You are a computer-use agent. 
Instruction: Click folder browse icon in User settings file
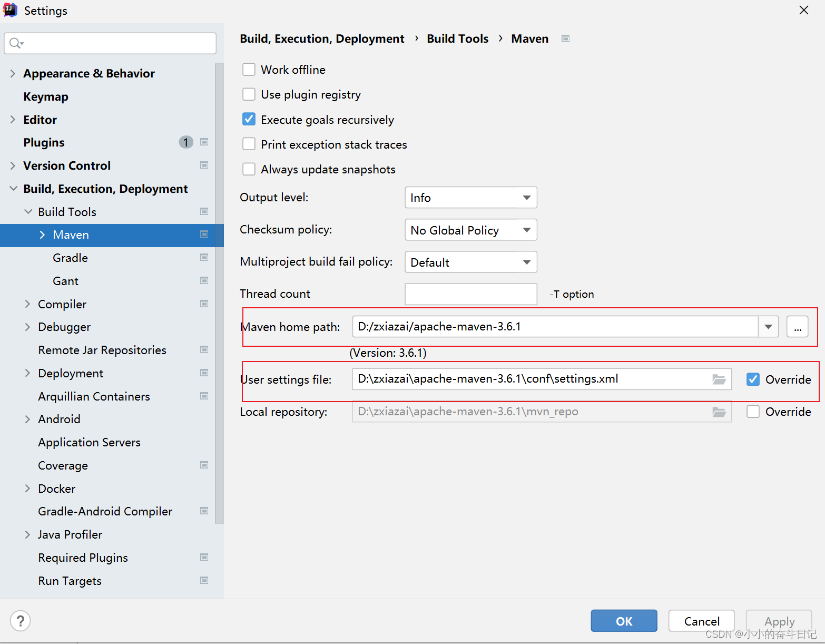coord(719,379)
